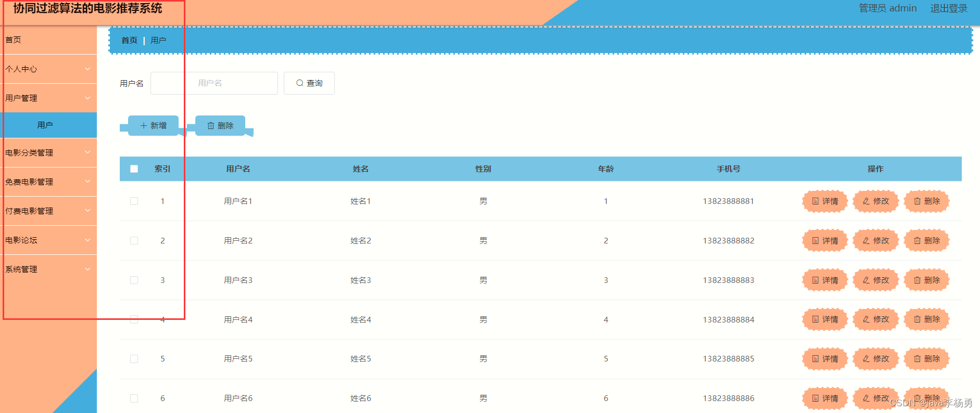This screenshot has height=413, width=980.
Task: Click 修改 in the 用户名3 row
Action: pyautogui.click(x=876, y=280)
